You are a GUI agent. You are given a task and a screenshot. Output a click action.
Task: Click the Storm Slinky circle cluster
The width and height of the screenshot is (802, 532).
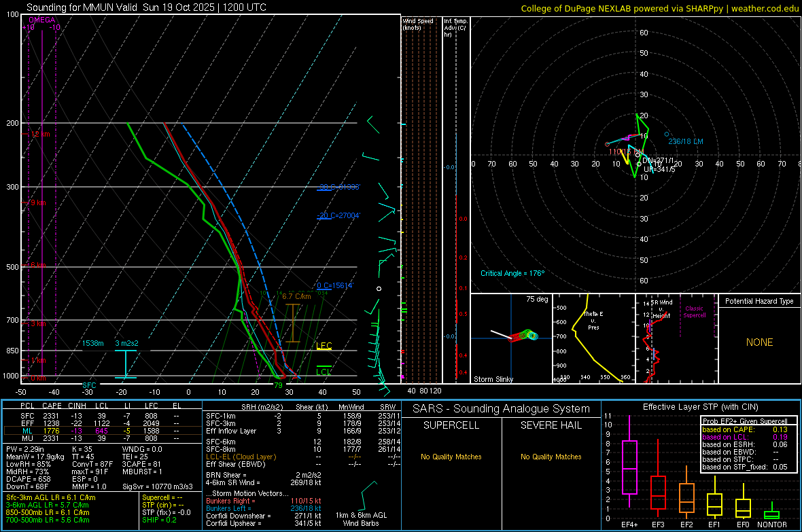tap(523, 336)
